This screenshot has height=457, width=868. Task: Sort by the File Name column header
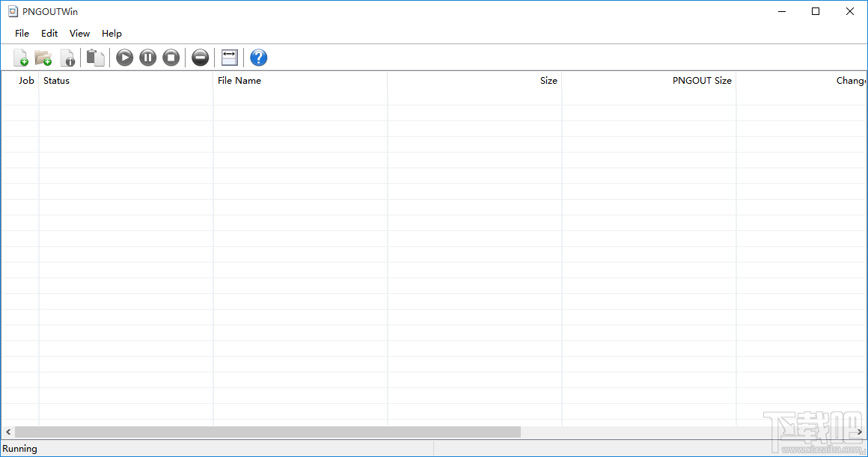coord(301,81)
